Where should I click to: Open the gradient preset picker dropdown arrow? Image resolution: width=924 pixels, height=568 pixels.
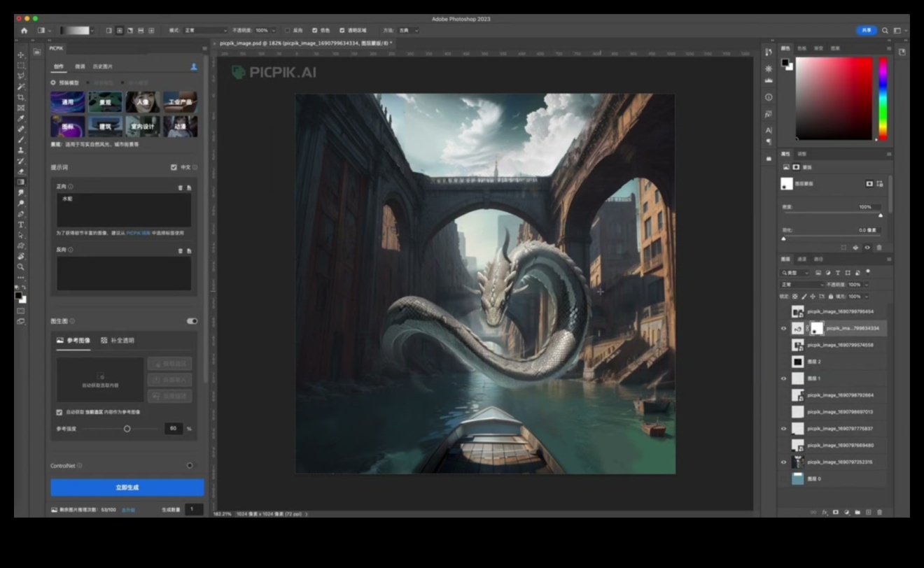(92, 31)
